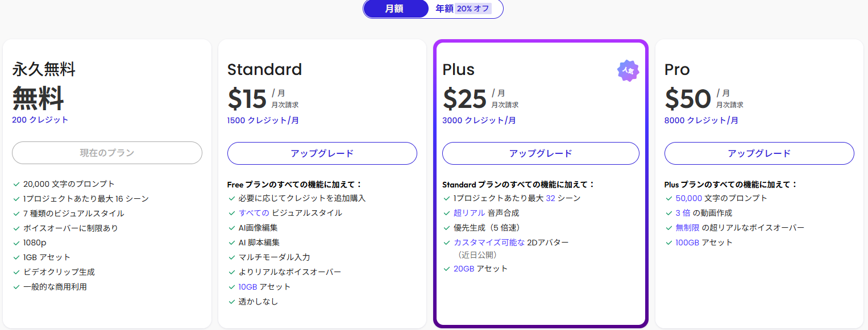868x330 pixels.
Task: Click the 人気 popular badge icon
Action: coord(628,70)
